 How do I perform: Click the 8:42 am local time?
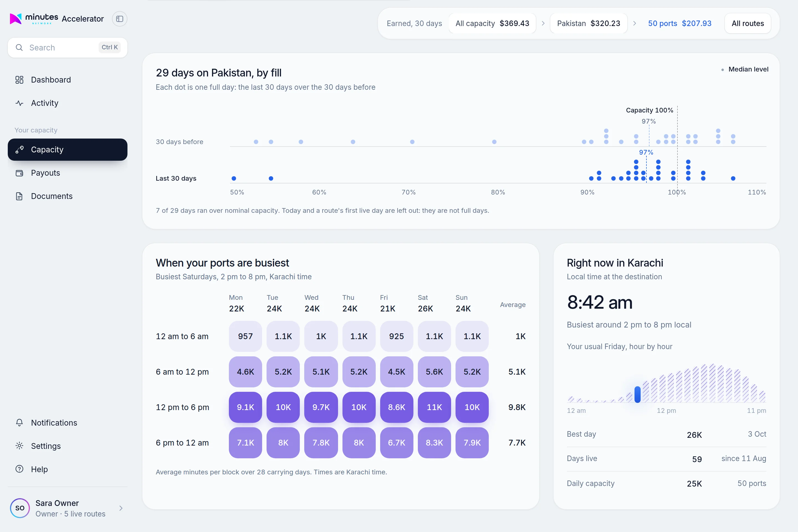tap(600, 302)
